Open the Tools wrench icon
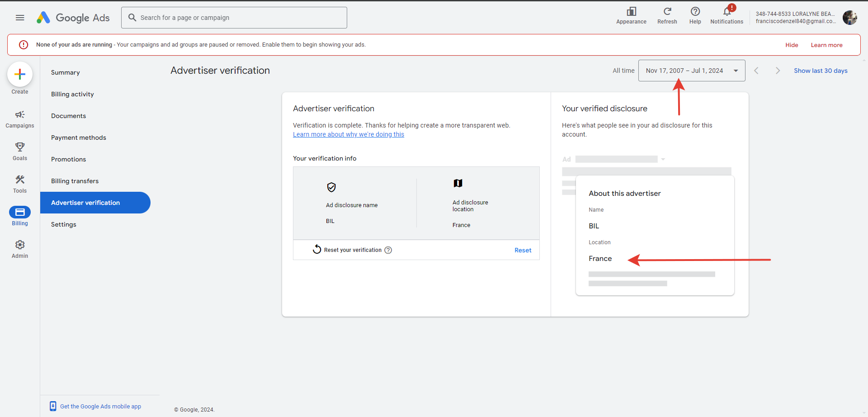868x417 pixels. [20, 180]
